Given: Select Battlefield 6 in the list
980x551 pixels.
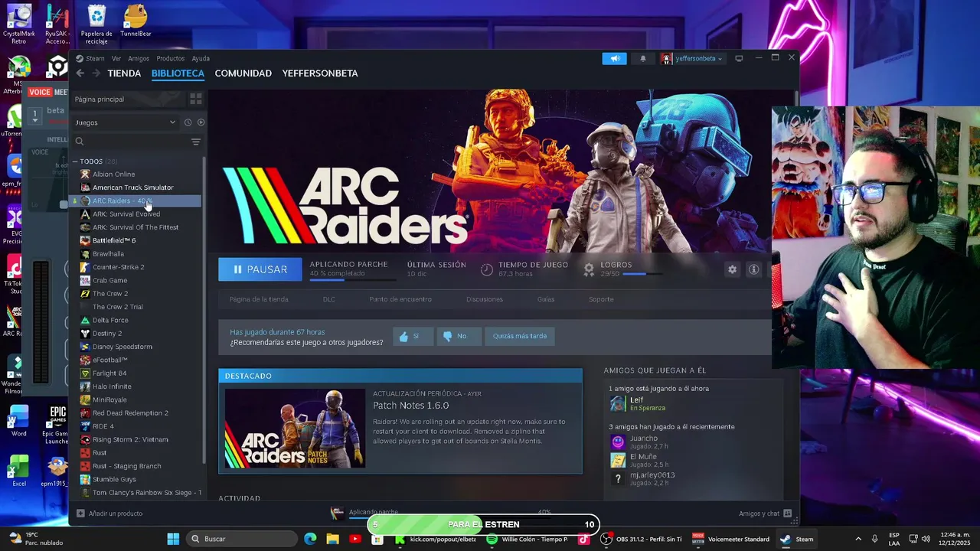Looking at the screenshot, I should click(x=114, y=240).
